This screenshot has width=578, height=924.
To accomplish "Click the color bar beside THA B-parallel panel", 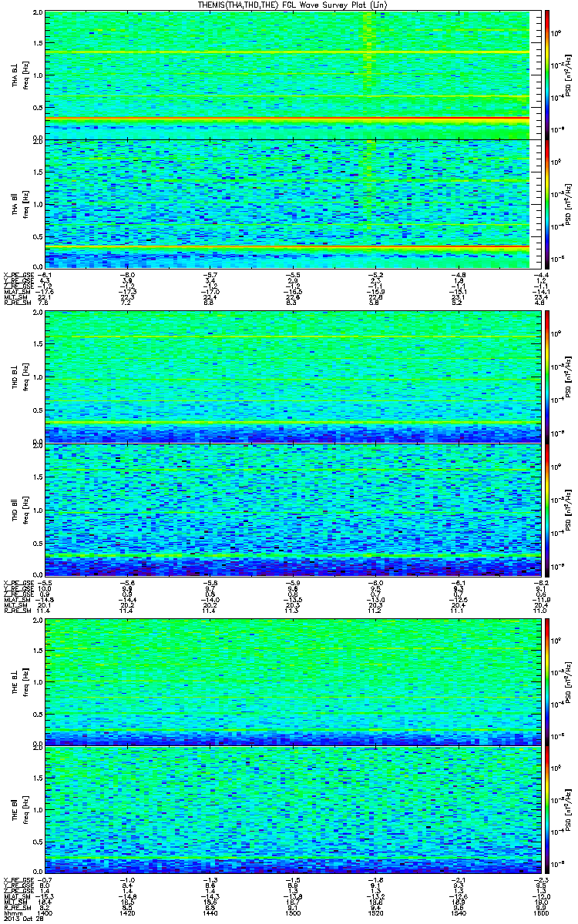I will [x=546, y=203].
